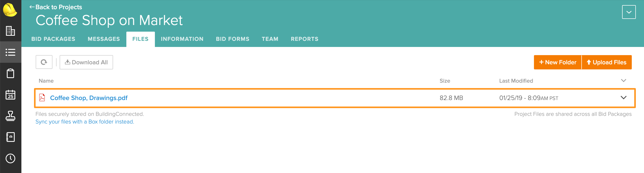Expand the Last Modified column header chevron

pyautogui.click(x=623, y=81)
